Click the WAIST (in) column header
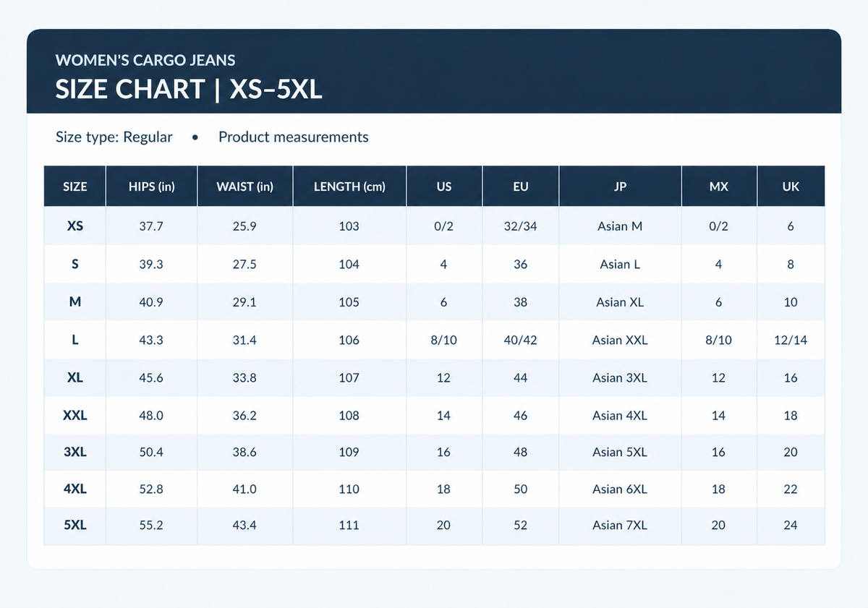This screenshot has width=868, height=608. click(x=244, y=187)
